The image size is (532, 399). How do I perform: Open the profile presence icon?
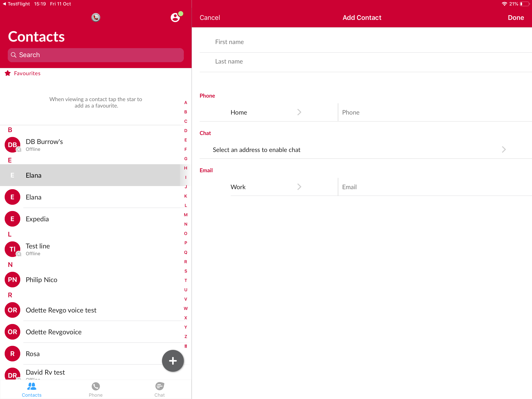click(x=177, y=17)
